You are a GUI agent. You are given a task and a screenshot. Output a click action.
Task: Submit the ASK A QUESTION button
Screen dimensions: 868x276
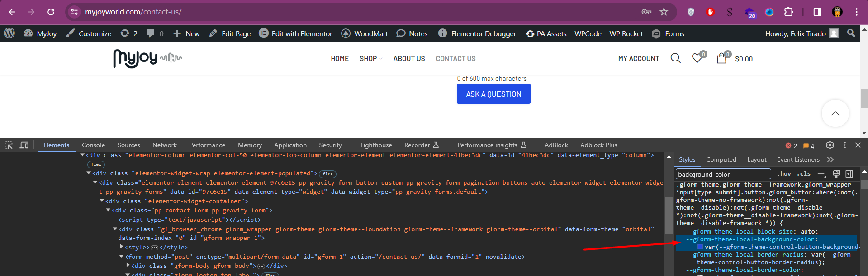493,94
